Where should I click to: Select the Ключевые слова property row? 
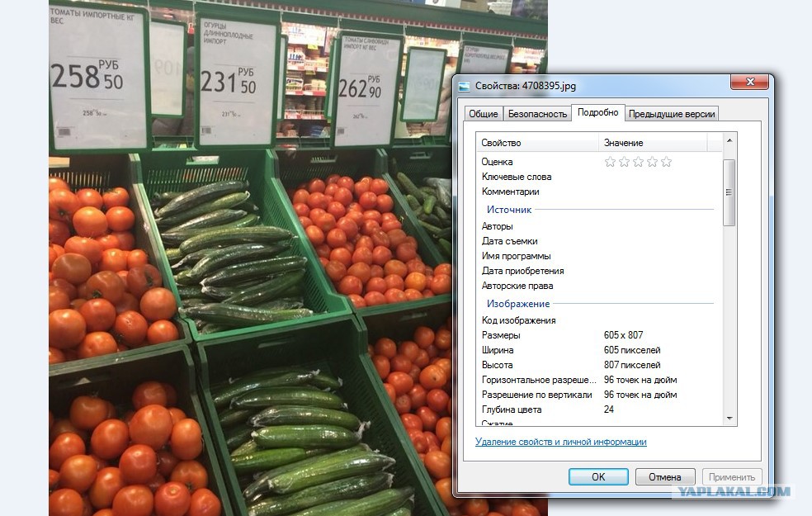click(599, 177)
